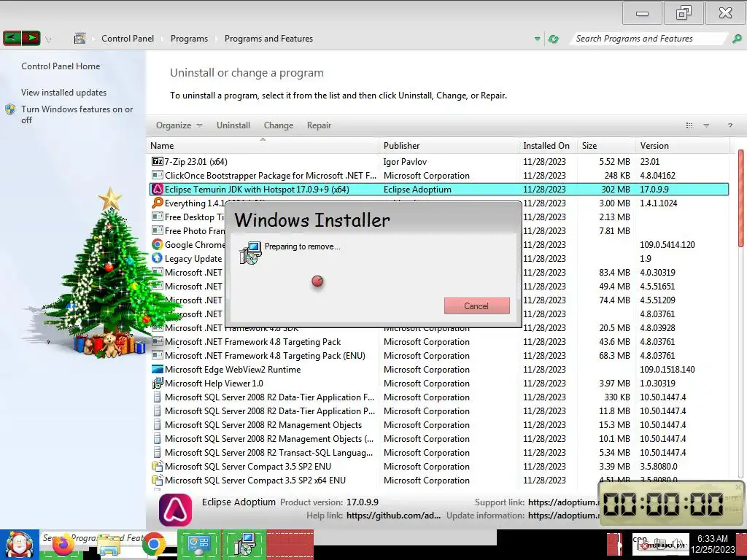Viewport: 747px width, 560px height.
Task: Click the Windows features shield icon
Action: point(10,110)
